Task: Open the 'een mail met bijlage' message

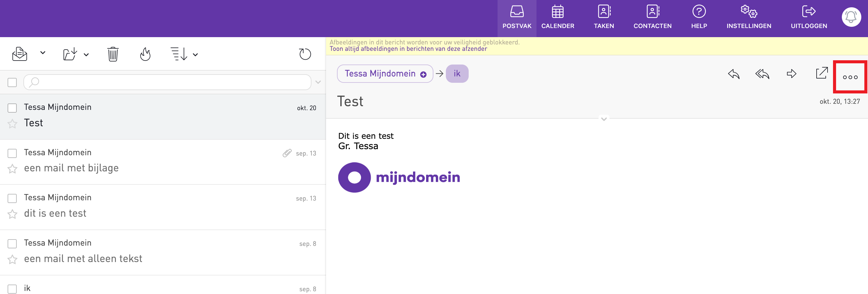Action: click(163, 162)
